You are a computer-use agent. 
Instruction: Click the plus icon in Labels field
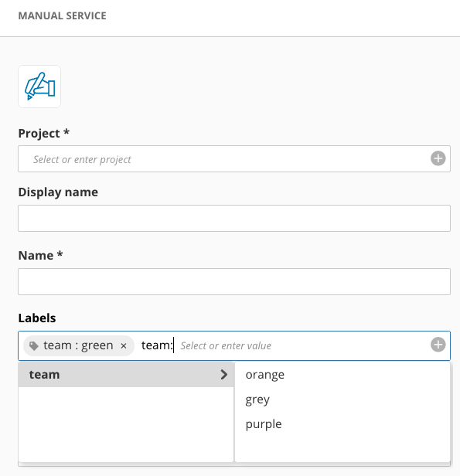[438, 345]
